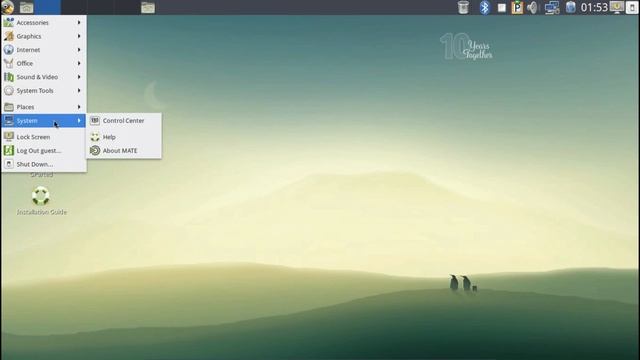Open the Sound & Video category
The image size is (640, 360).
coord(44,77)
